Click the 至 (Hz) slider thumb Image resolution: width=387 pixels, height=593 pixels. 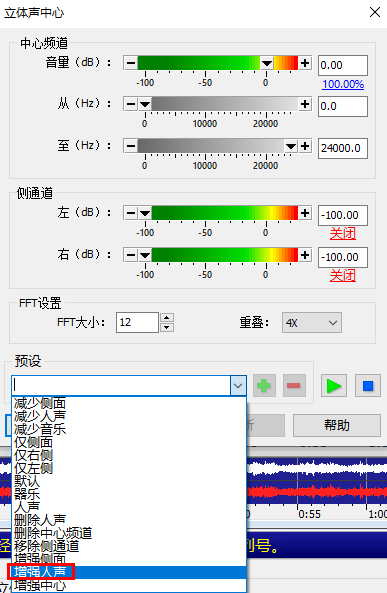tap(291, 146)
